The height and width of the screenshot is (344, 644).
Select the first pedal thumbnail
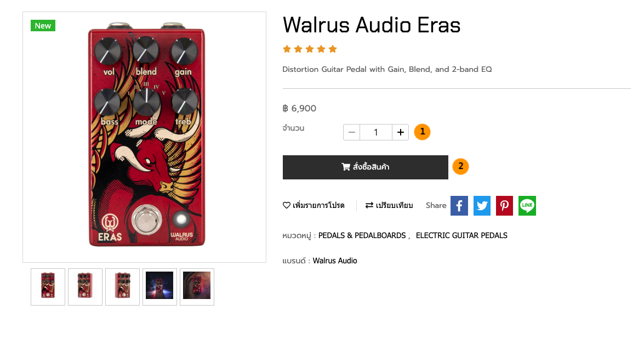click(x=48, y=287)
